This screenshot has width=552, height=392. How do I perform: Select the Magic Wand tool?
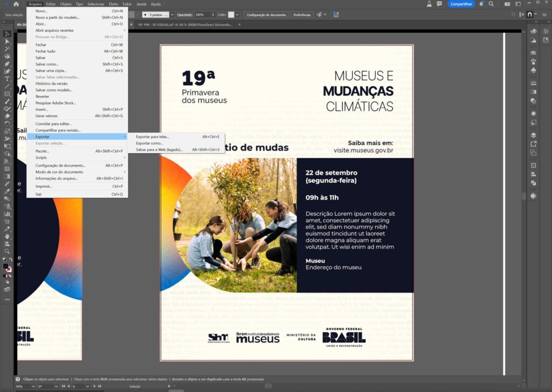coord(8,49)
